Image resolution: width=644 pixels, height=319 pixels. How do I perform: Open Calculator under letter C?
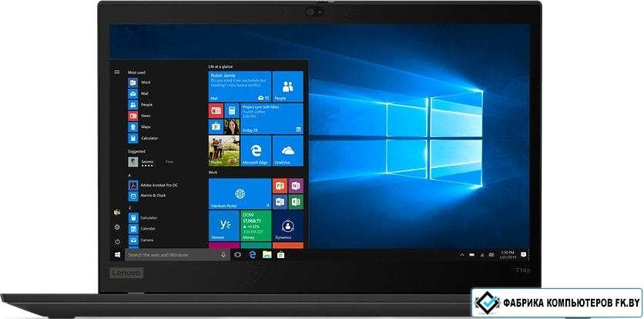143,218
